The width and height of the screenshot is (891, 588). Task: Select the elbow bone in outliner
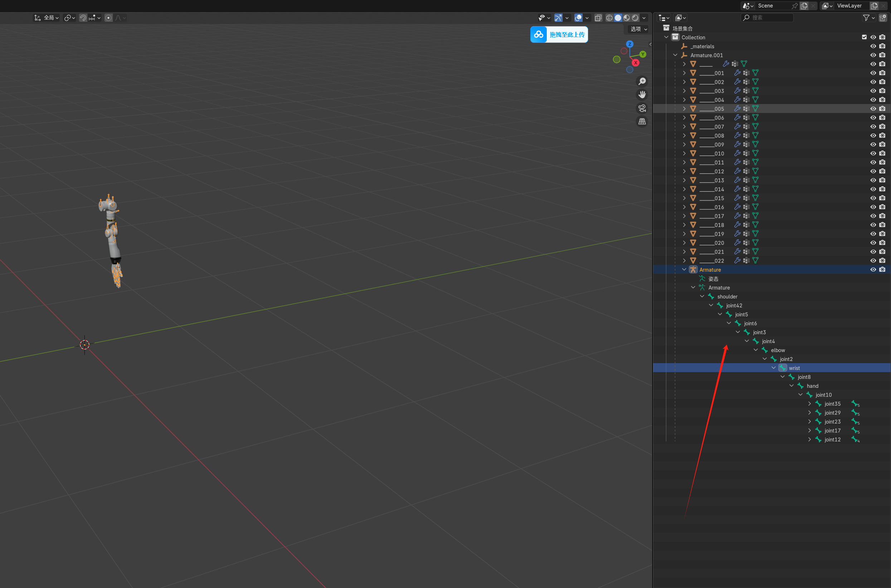778,350
